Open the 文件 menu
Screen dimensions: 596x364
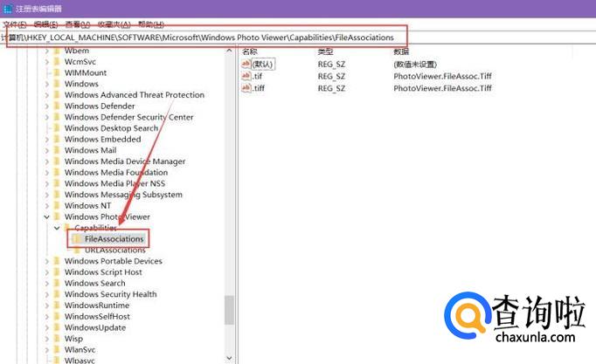[15, 24]
